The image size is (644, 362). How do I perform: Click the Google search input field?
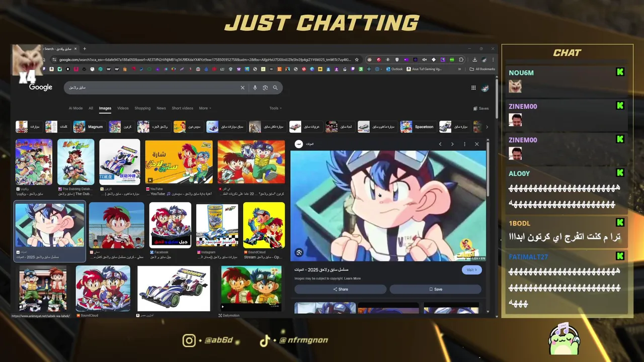click(153, 87)
